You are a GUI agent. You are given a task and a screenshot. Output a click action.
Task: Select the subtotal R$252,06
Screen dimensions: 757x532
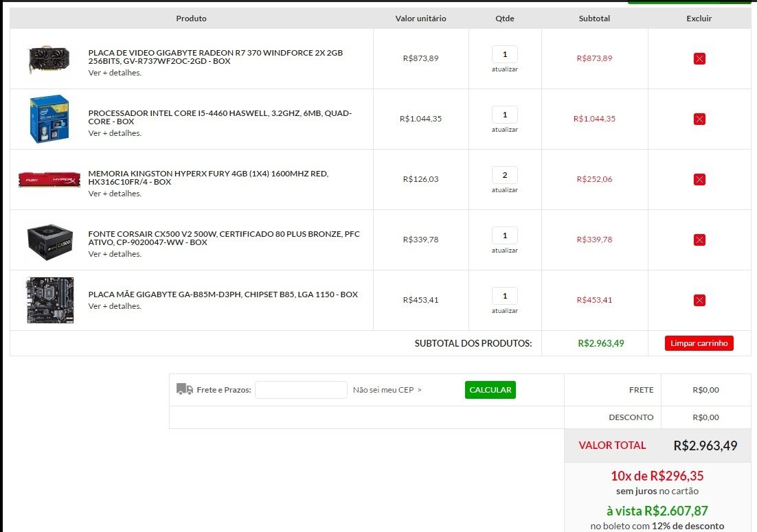tap(594, 179)
